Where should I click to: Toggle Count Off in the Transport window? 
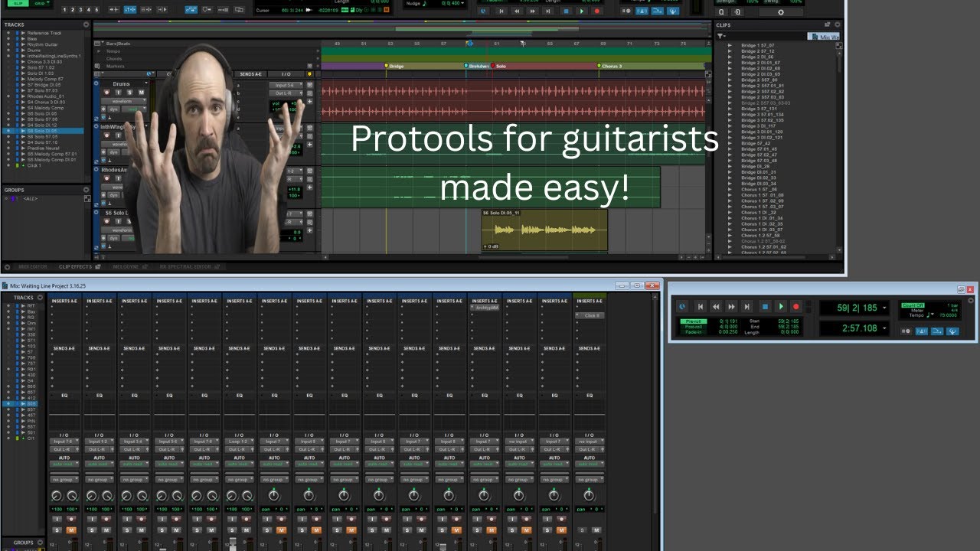(913, 305)
